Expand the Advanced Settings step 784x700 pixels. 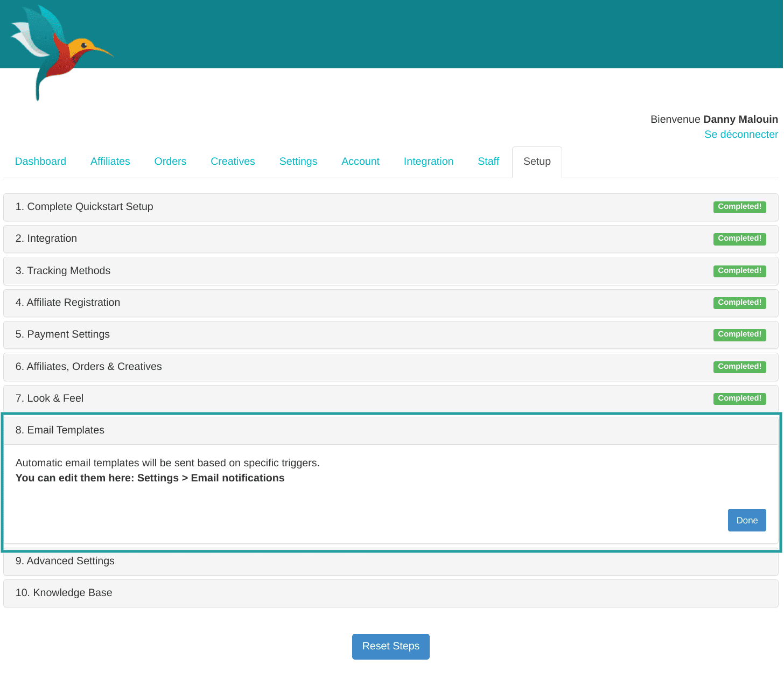pos(65,561)
